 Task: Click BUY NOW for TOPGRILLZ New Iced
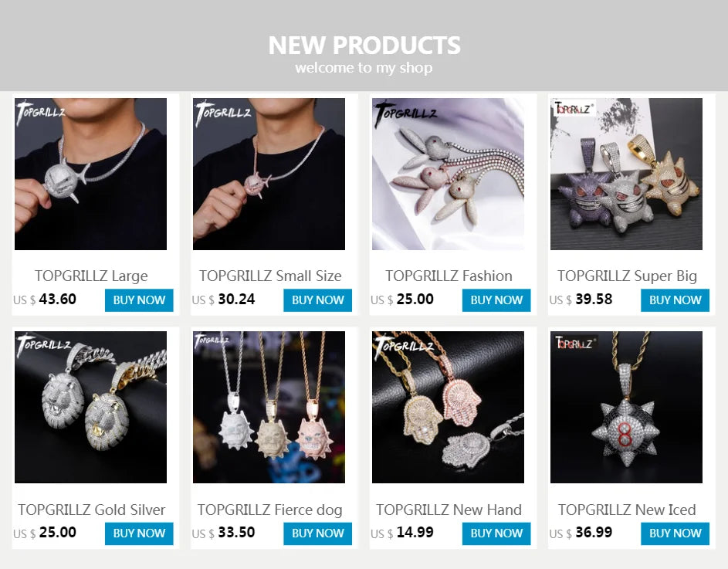(x=675, y=533)
